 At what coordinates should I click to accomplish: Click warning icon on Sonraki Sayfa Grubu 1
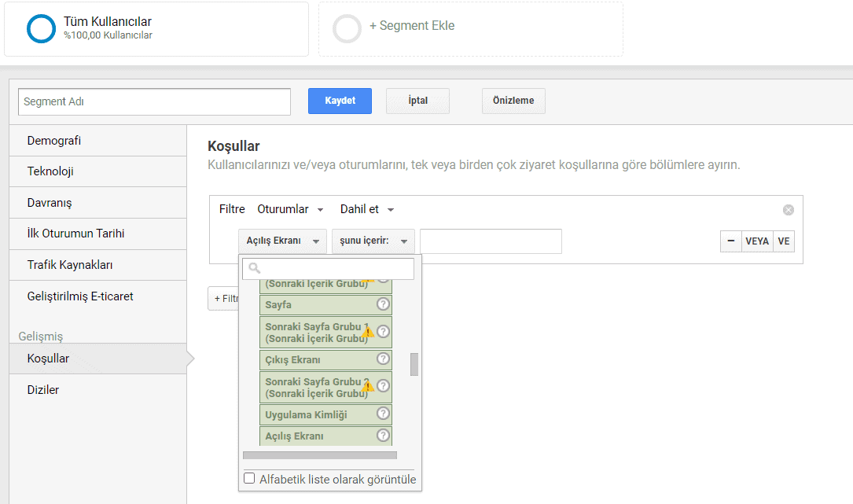click(x=367, y=332)
